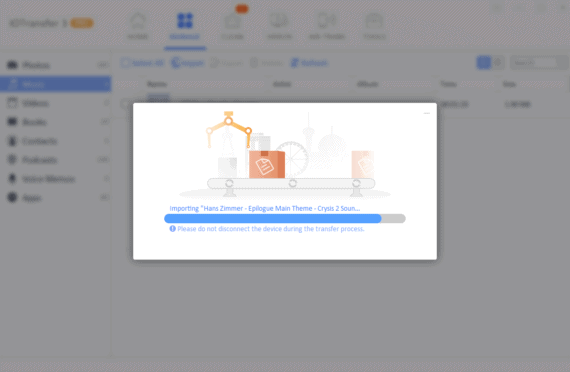Sort the list by the Time column header

(448, 84)
